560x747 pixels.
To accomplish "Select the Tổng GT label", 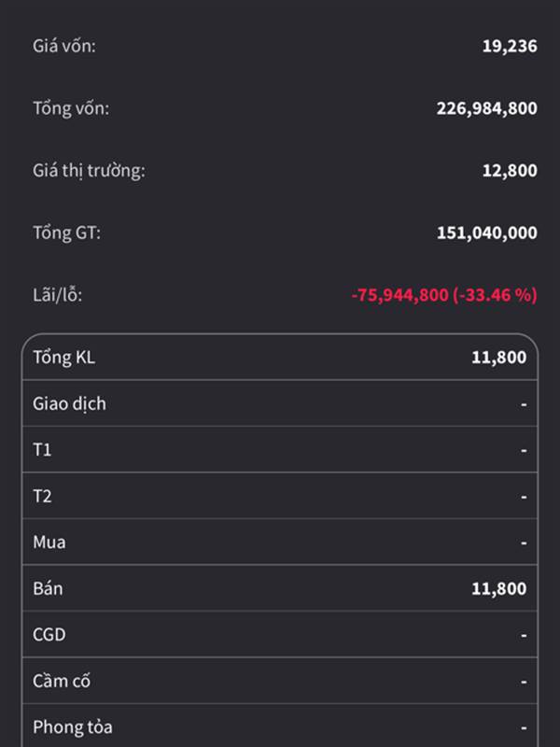I will click(66, 233).
